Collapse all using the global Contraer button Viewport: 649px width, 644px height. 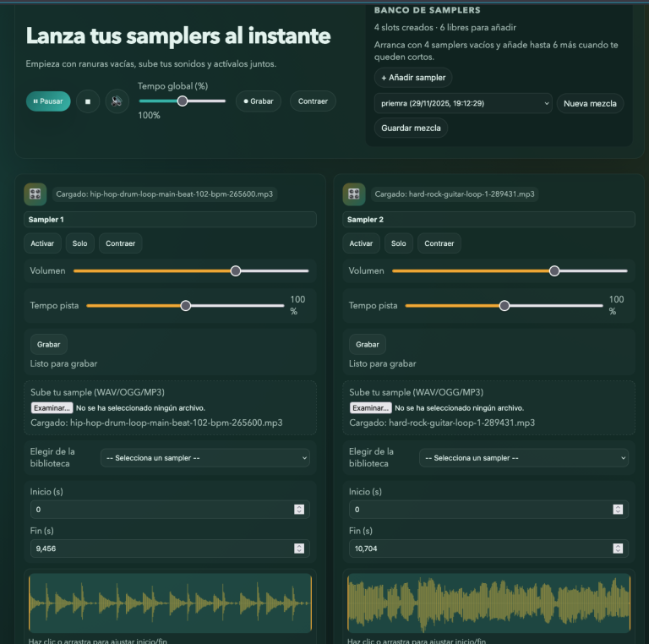pos(313,101)
